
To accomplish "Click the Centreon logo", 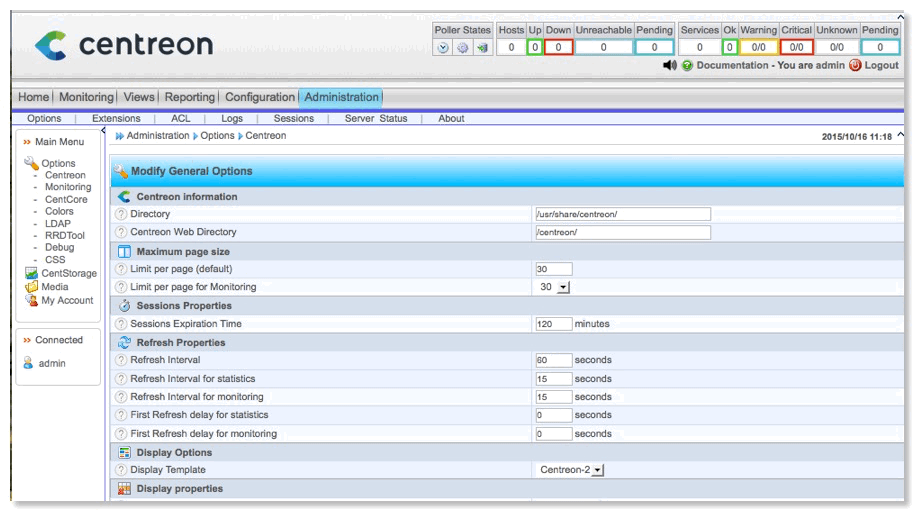I will click(x=123, y=45).
